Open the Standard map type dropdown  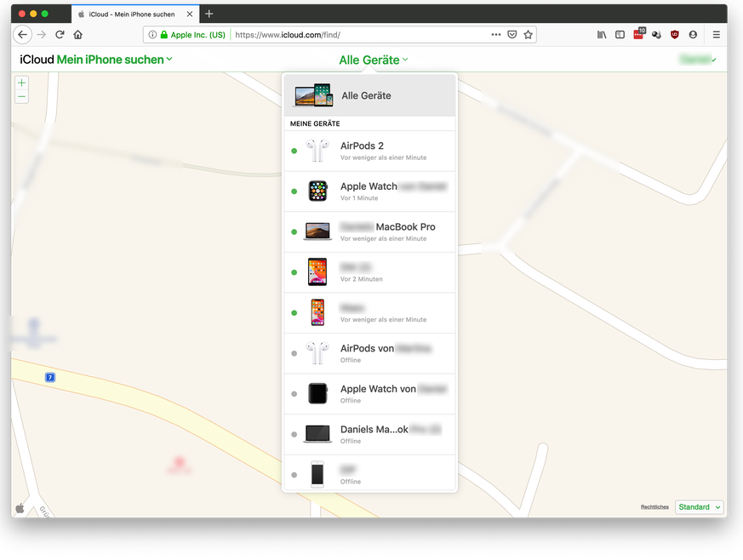tap(700, 507)
